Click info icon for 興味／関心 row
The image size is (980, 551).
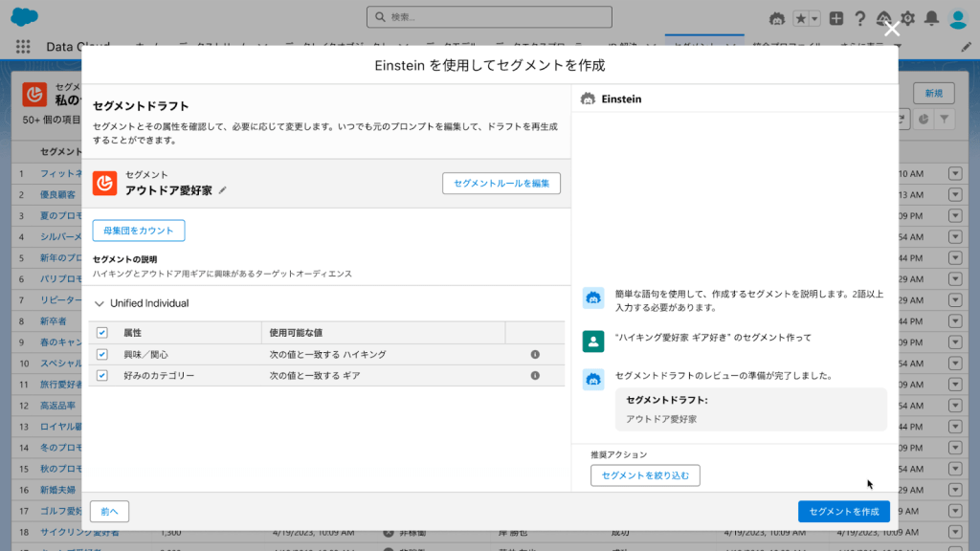pyautogui.click(x=535, y=354)
